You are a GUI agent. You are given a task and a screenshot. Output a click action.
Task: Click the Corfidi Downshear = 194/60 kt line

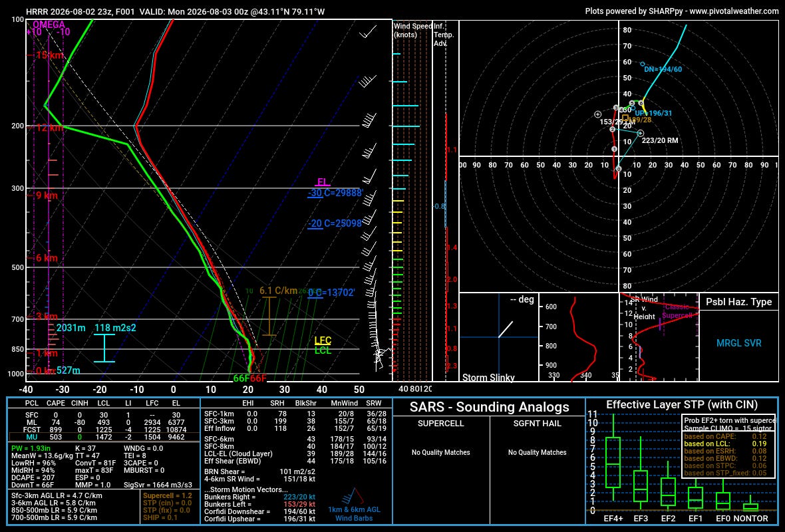[260, 511]
